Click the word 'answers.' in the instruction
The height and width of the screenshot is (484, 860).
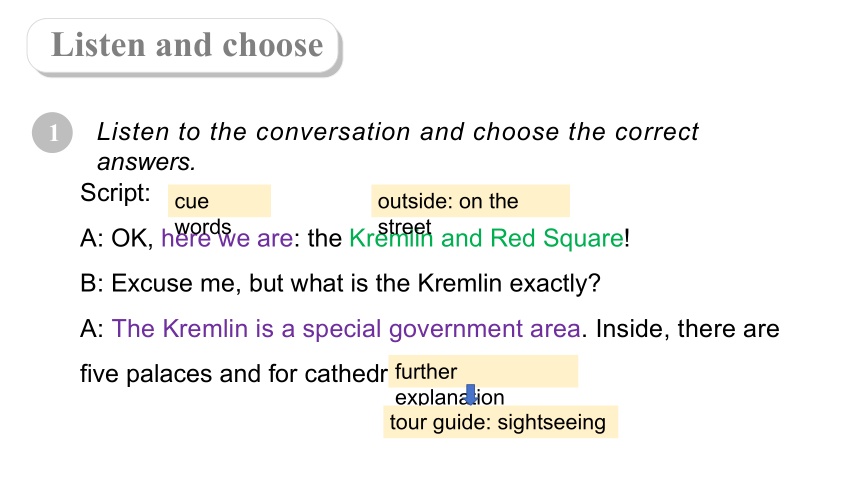(x=146, y=162)
